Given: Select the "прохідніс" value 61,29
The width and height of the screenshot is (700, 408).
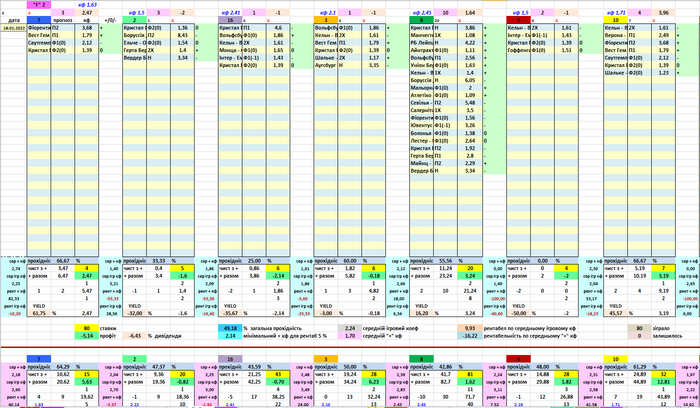Looking at the screenshot, I should point(639,366).
